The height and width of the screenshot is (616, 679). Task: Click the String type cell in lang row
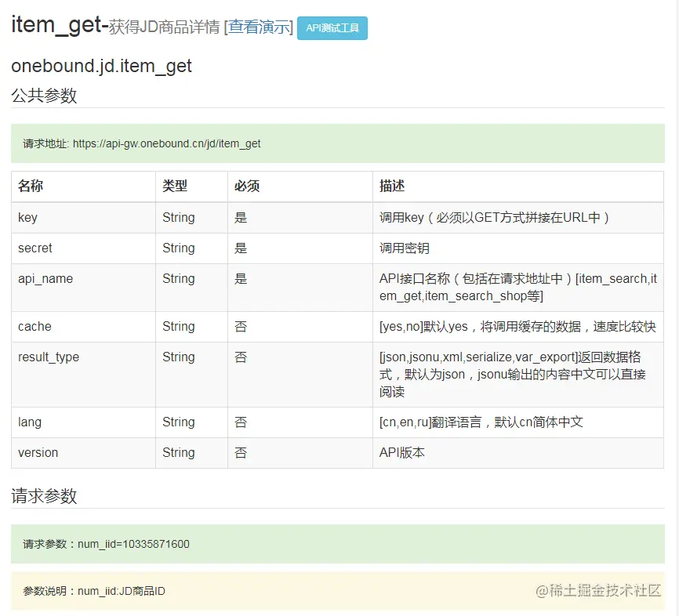point(191,422)
